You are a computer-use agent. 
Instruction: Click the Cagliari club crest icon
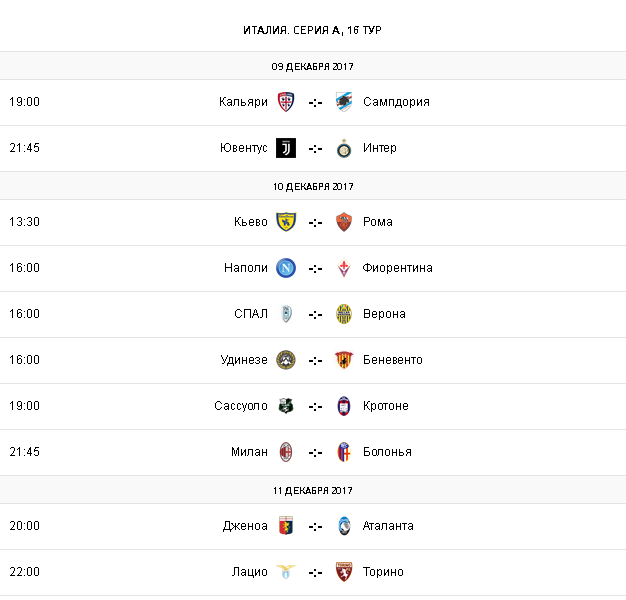[286, 102]
